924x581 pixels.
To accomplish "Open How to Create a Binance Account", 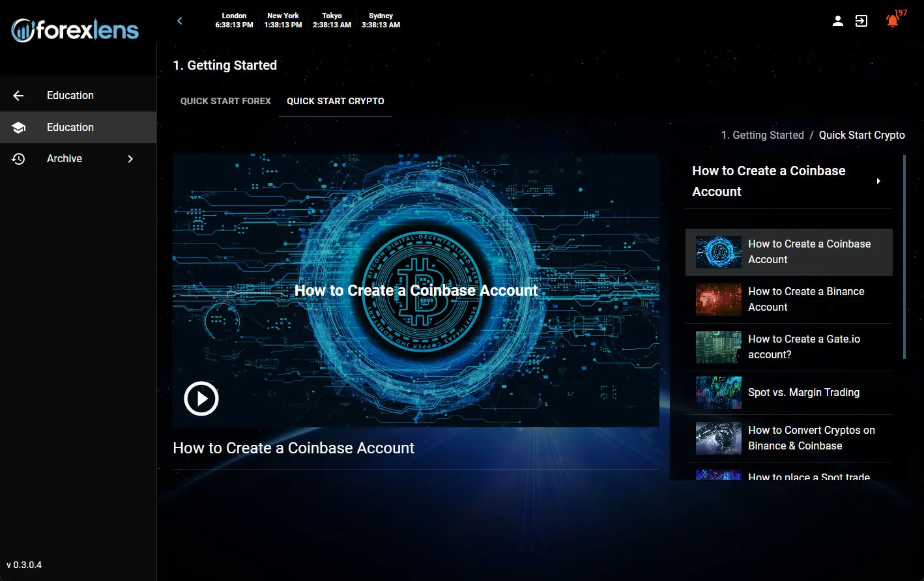I will click(x=806, y=300).
